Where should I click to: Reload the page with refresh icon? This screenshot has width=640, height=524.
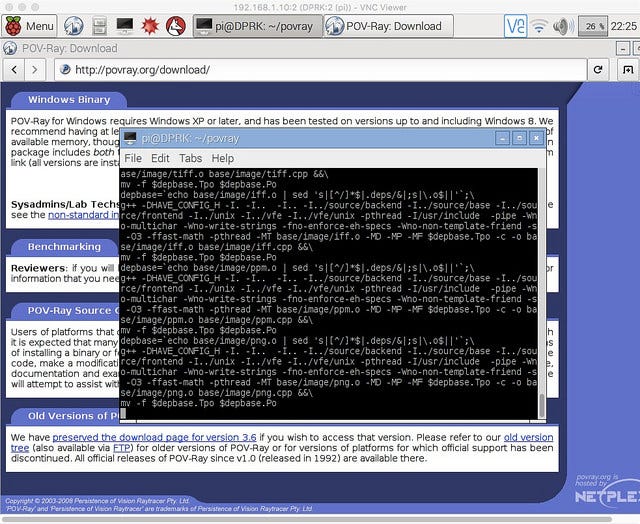pyautogui.click(x=598, y=70)
